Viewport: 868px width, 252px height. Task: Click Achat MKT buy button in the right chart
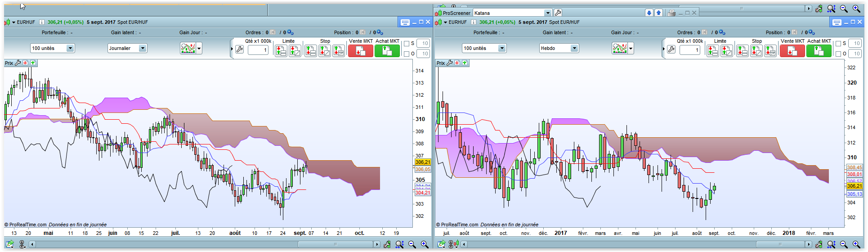[819, 51]
